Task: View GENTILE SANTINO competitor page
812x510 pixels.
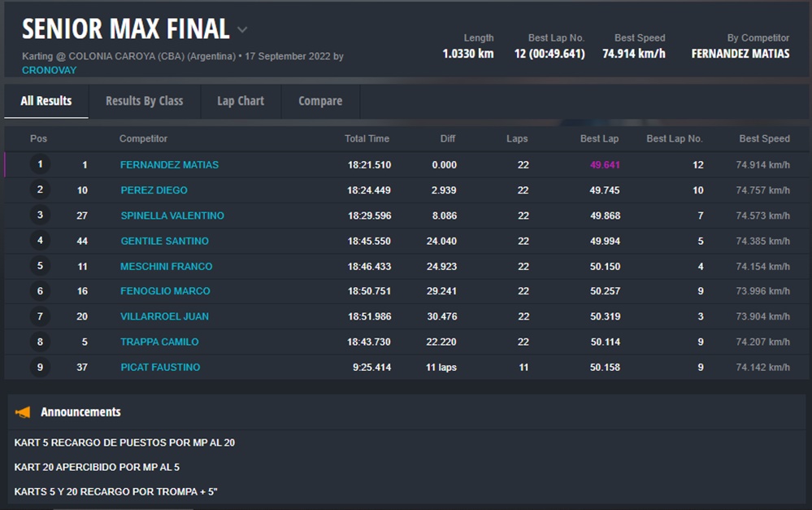Action: pos(164,241)
